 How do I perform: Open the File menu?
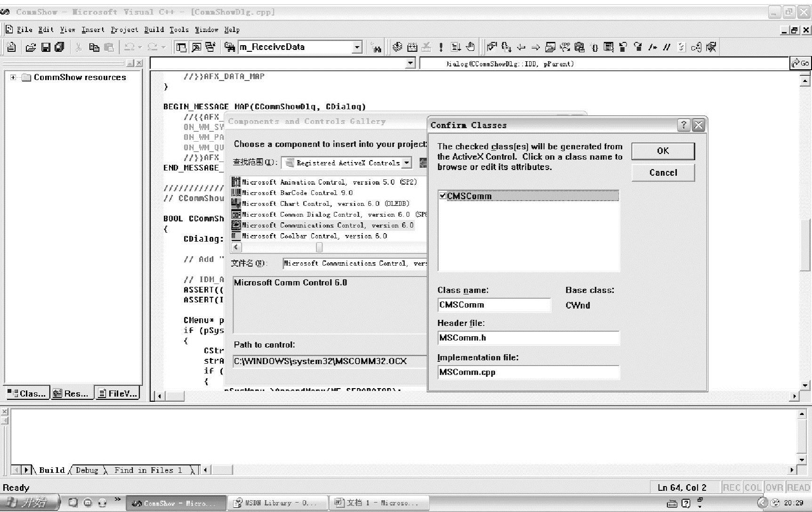[x=24, y=30]
